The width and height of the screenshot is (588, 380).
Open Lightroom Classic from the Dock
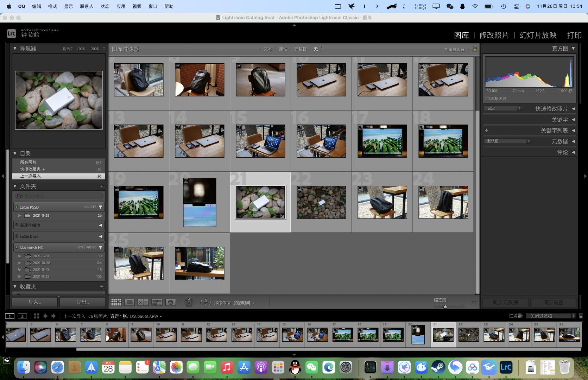(506, 368)
